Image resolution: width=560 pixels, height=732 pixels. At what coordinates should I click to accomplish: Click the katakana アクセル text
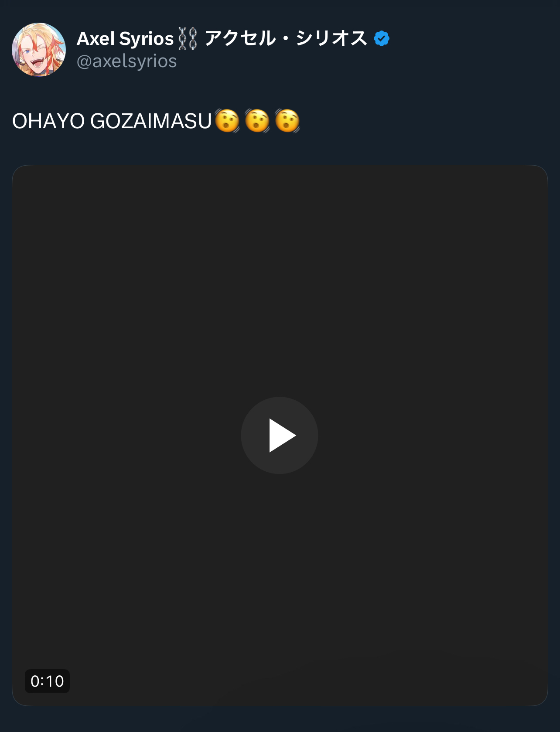[x=240, y=38]
